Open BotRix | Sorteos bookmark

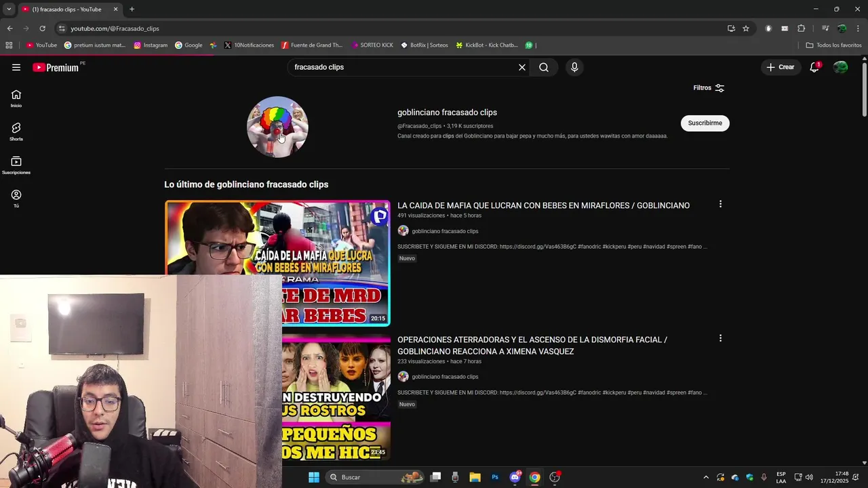coord(425,45)
